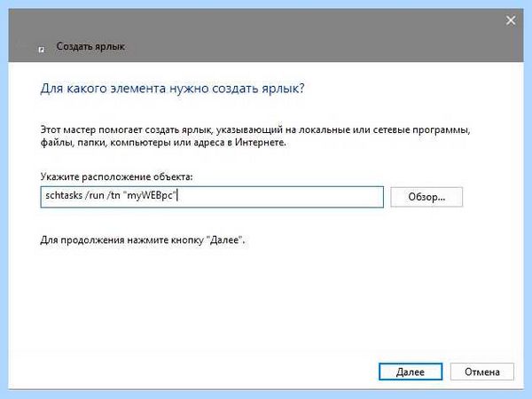Click the label Укажите расположение объекта:
Viewport: 532px width, 399px height.
tap(116, 176)
